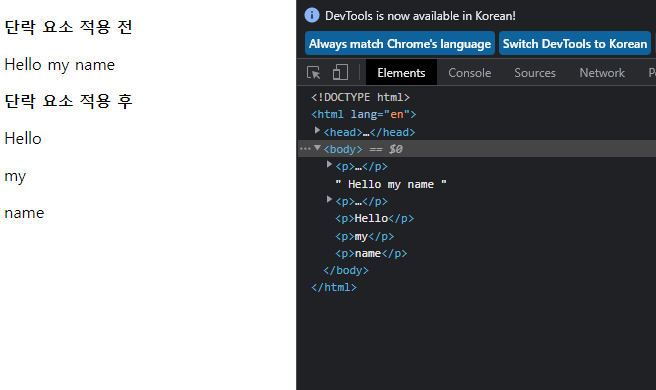Image resolution: width=656 pixels, height=390 pixels.
Task: Click the 'name' paragraph on the page
Action: pos(24,213)
